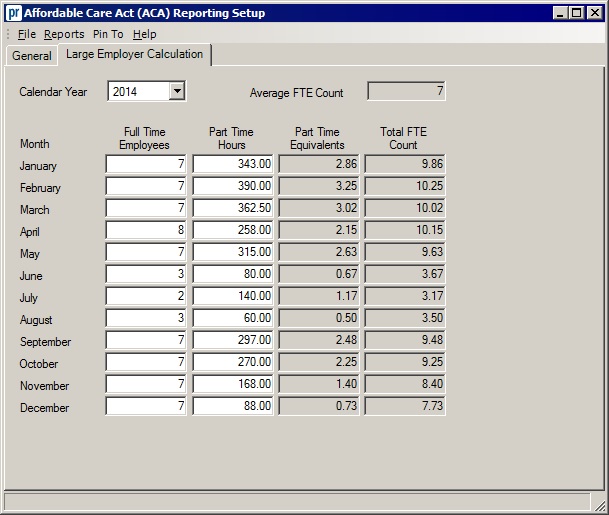Click January Total FTE Count 9.86
Viewport: 609px width, 515px height.
pos(405,164)
